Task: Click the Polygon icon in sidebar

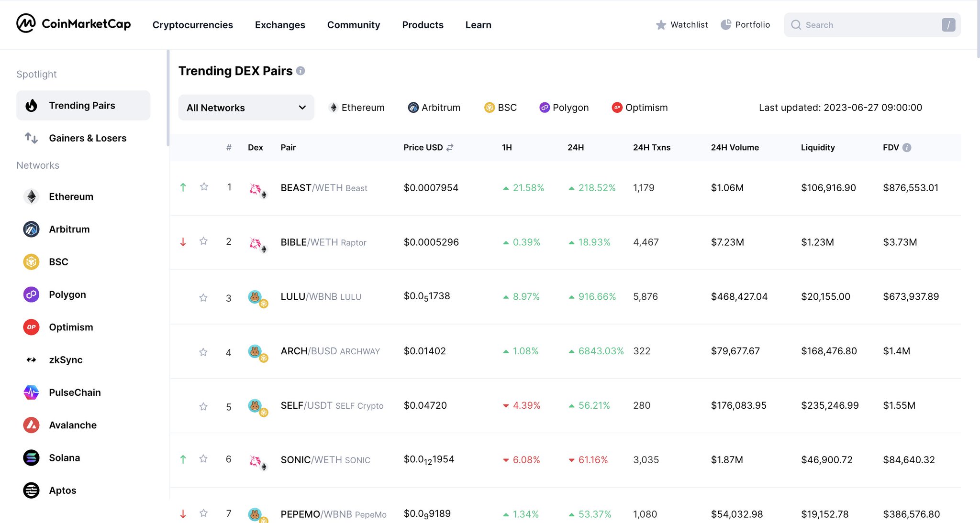Action: point(32,294)
